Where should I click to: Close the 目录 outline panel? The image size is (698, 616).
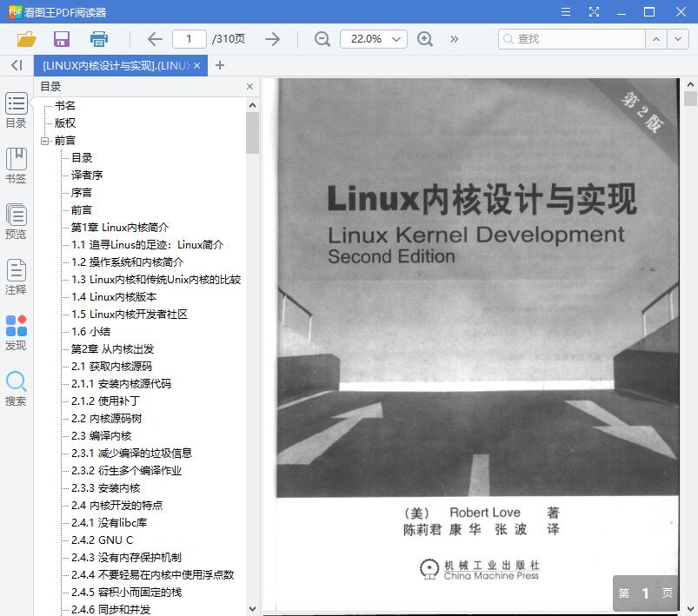pos(249,86)
